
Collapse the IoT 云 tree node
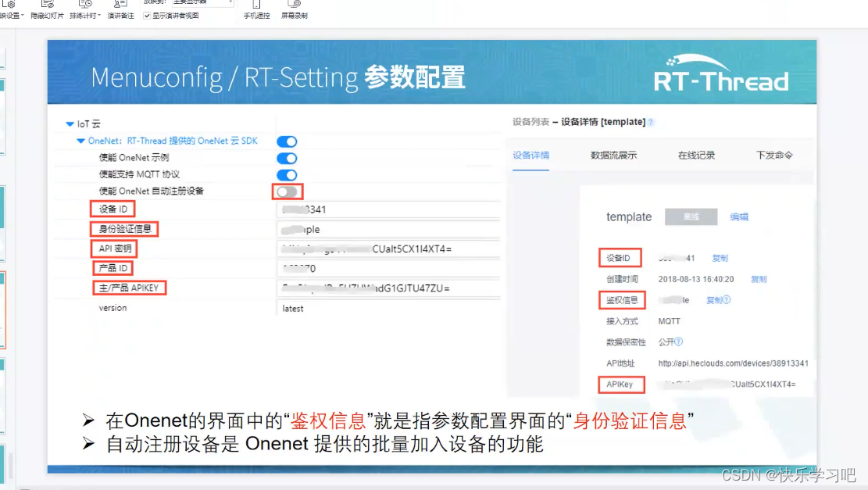coord(70,124)
